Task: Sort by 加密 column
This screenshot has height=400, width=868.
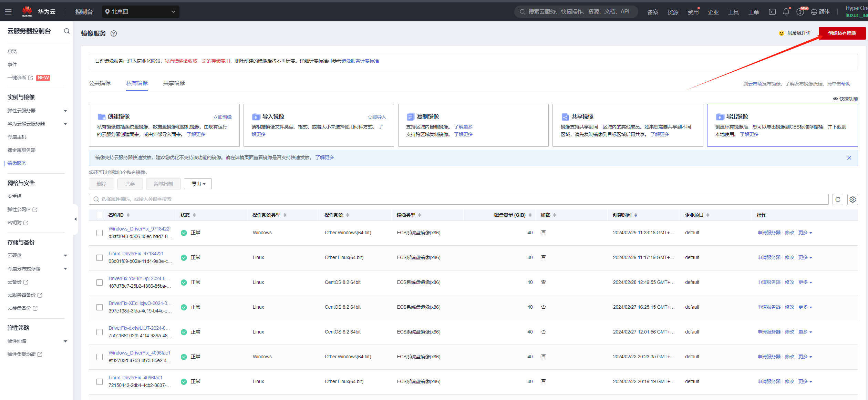Action: click(555, 215)
